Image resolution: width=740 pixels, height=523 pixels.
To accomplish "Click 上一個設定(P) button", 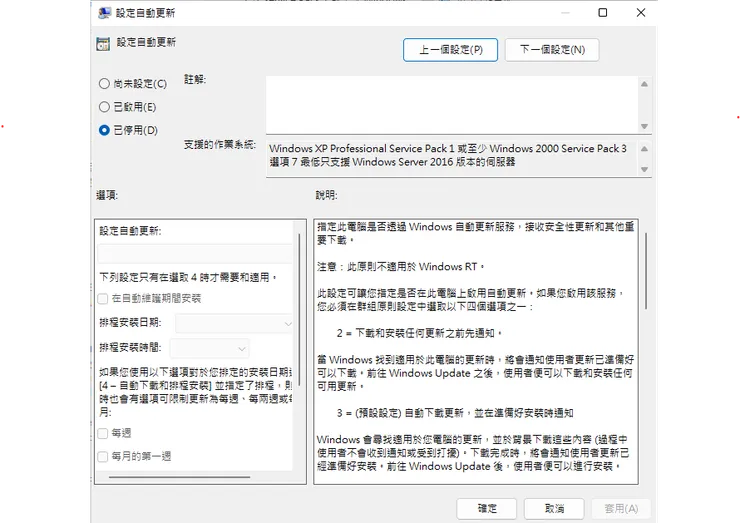I will point(450,50).
